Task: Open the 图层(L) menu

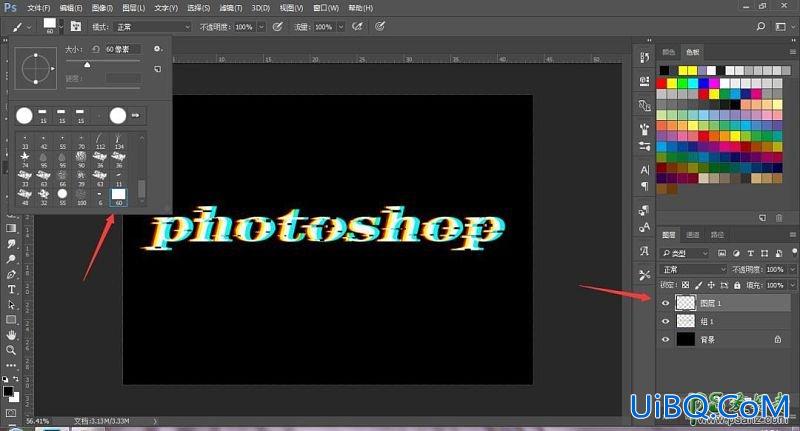Action: tap(134, 8)
